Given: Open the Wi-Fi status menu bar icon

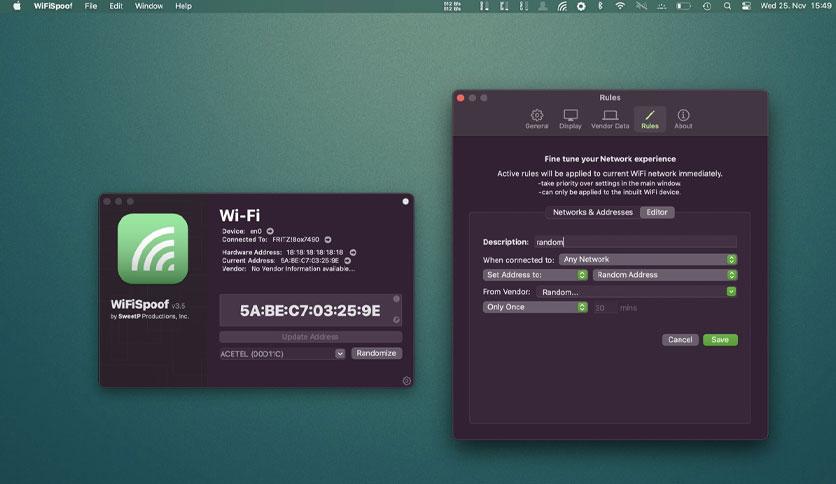Looking at the screenshot, I should point(620,6).
